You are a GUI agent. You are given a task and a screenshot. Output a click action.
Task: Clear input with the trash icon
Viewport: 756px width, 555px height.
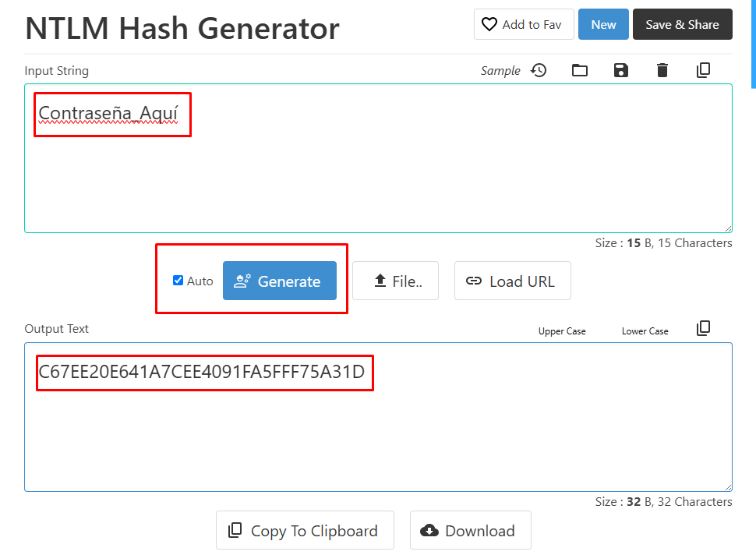point(662,70)
